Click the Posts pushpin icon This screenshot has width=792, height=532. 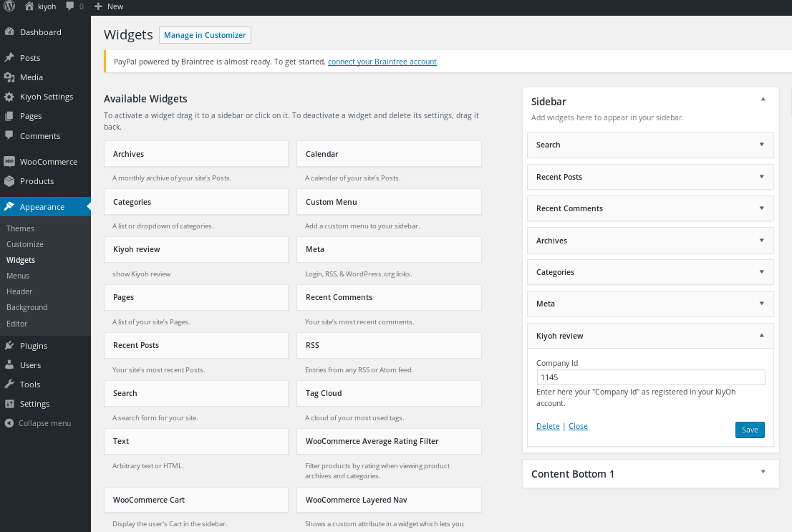pos(9,57)
